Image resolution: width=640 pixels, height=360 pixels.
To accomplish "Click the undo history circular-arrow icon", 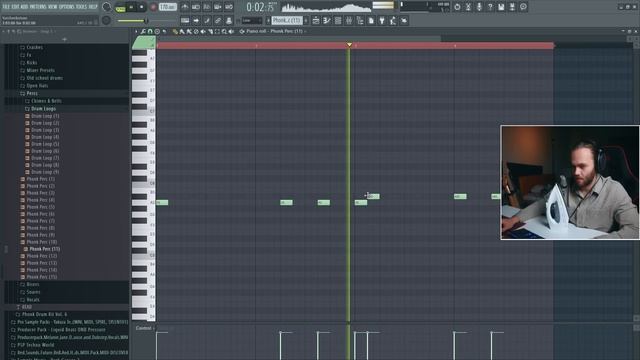I will 457,7.
